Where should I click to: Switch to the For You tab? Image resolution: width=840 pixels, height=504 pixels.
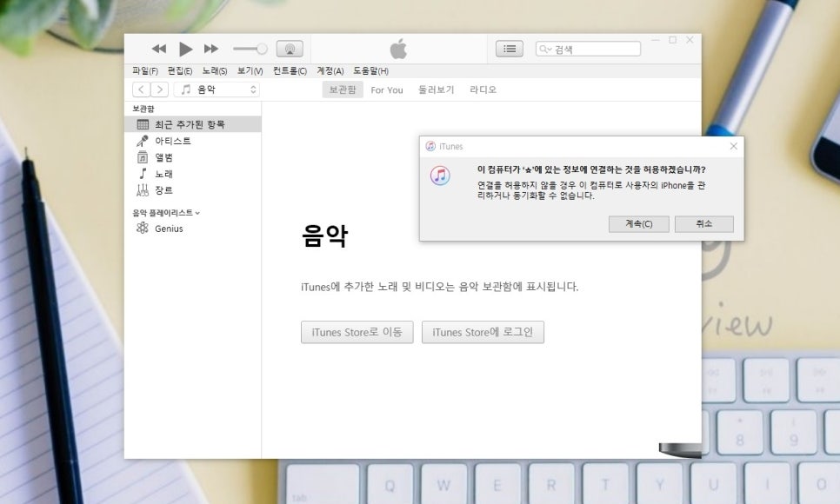tap(387, 90)
